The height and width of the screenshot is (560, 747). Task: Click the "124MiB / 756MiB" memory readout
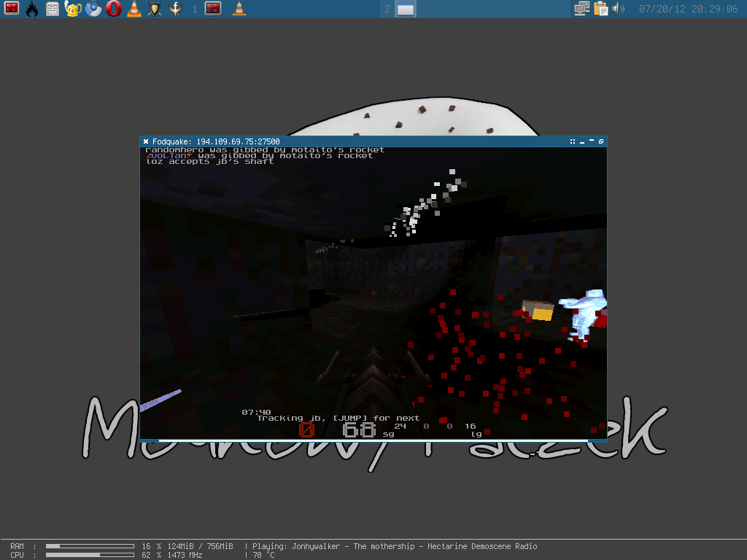200,546
